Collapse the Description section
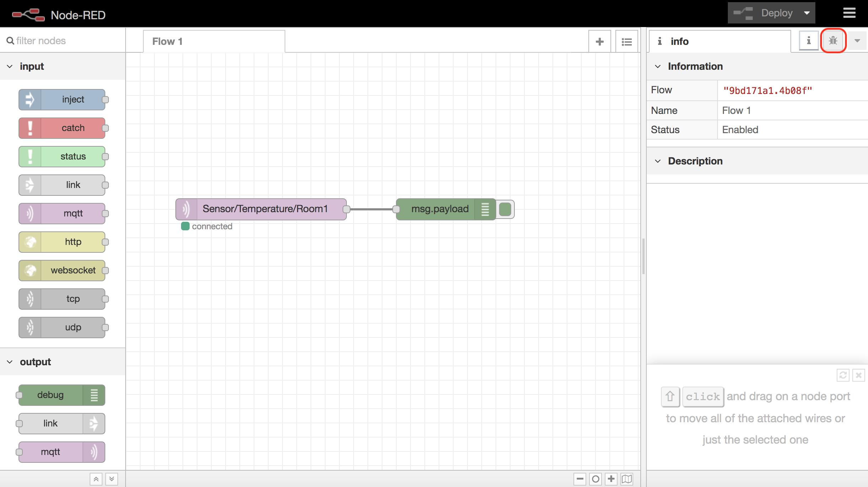Screen dimensions: 868x487 pos(757,161)
